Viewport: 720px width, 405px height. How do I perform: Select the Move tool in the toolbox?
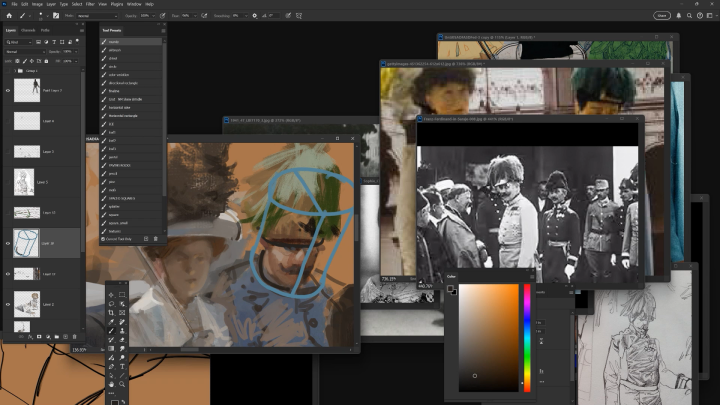pos(111,295)
